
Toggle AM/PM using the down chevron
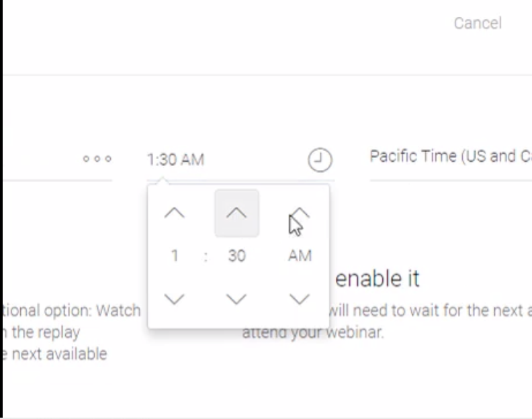click(300, 299)
